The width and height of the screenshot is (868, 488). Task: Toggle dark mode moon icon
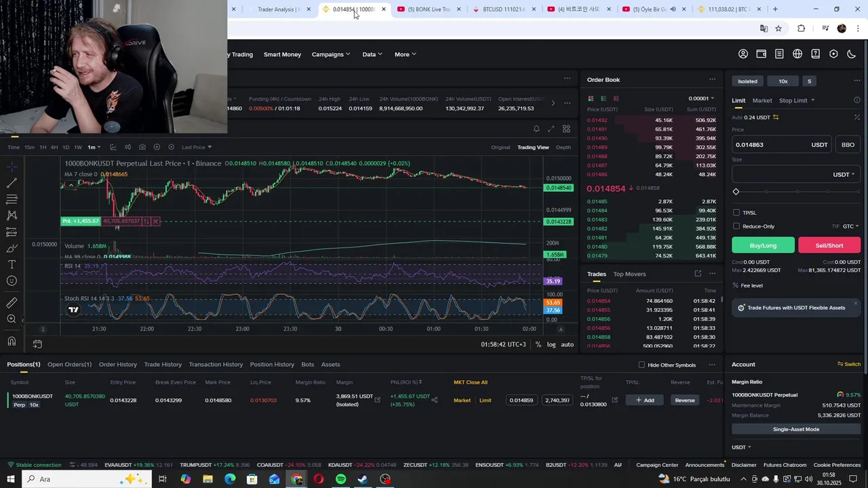[x=852, y=54]
